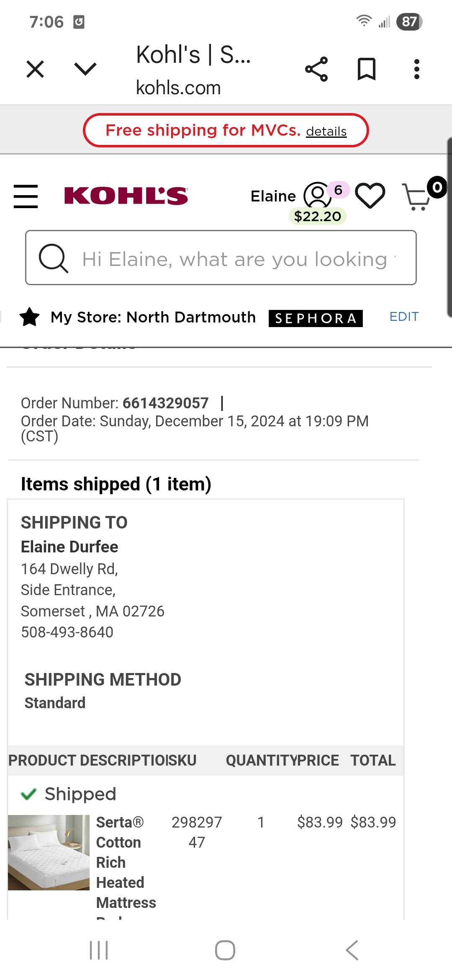The width and height of the screenshot is (452, 980).
Task: Close the browser tab with X
Action: (35, 69)
